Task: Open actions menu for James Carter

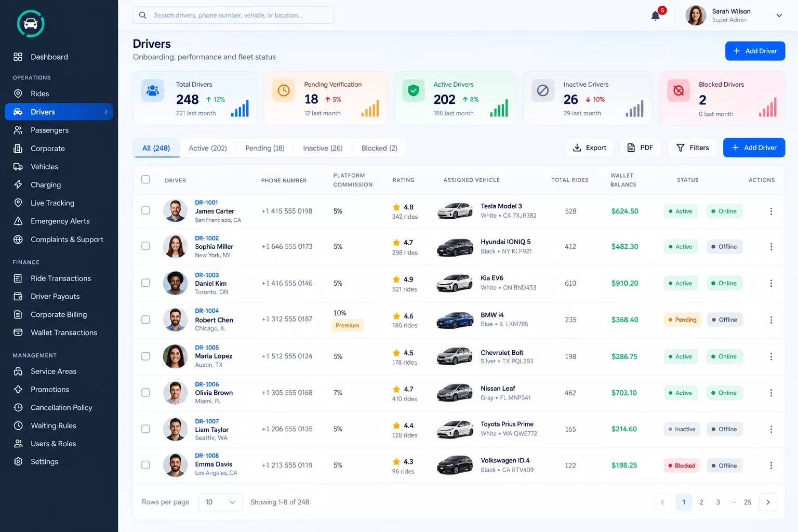Action: point(771,211)
